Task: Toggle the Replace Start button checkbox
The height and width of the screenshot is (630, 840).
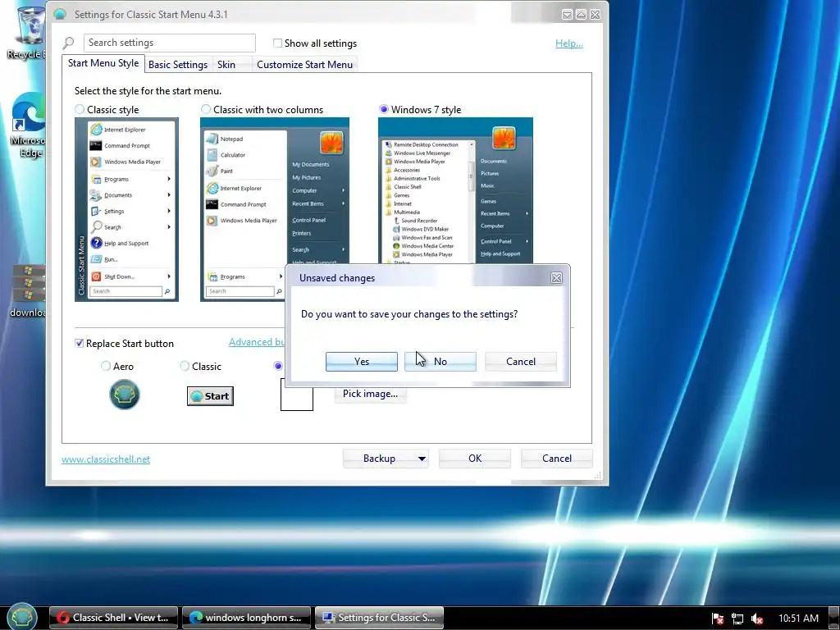Action: click(x=80, y=344)
